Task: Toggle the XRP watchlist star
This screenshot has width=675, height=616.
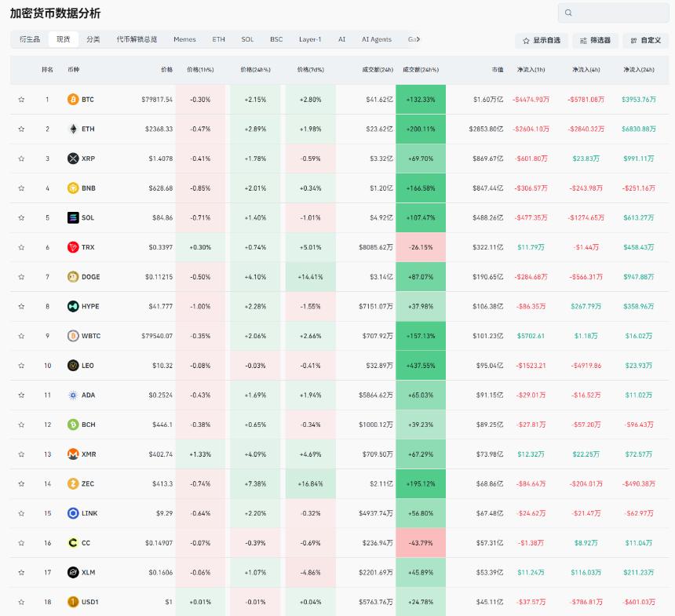Action: 21,159
